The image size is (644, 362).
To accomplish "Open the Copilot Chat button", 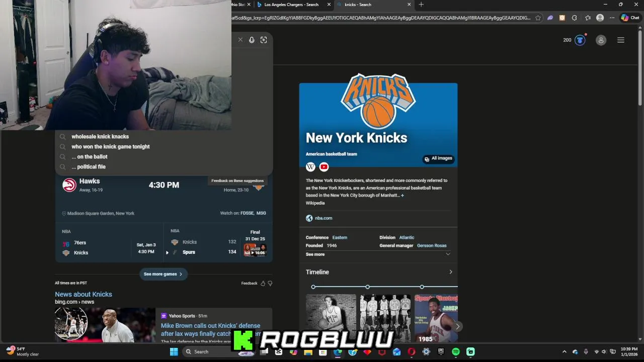I will [630, 18].
